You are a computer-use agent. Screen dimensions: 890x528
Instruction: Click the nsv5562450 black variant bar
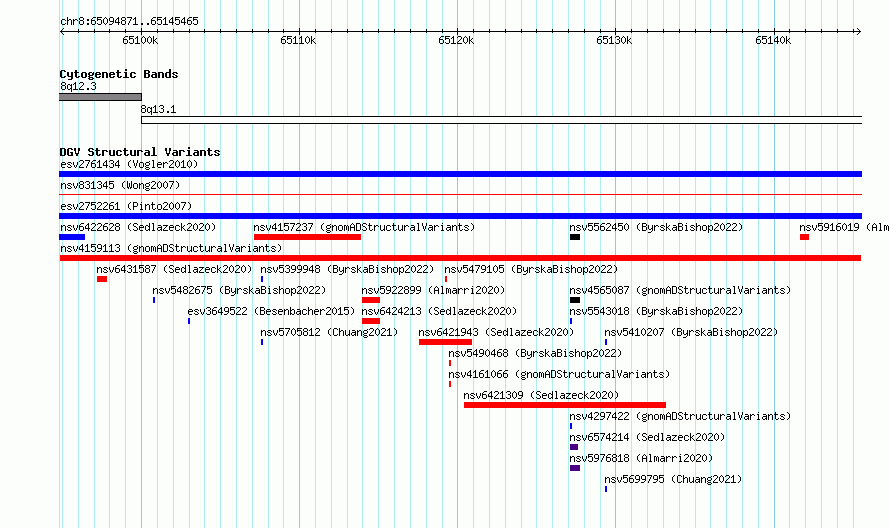pyautogui.click(x=575, y=237)
